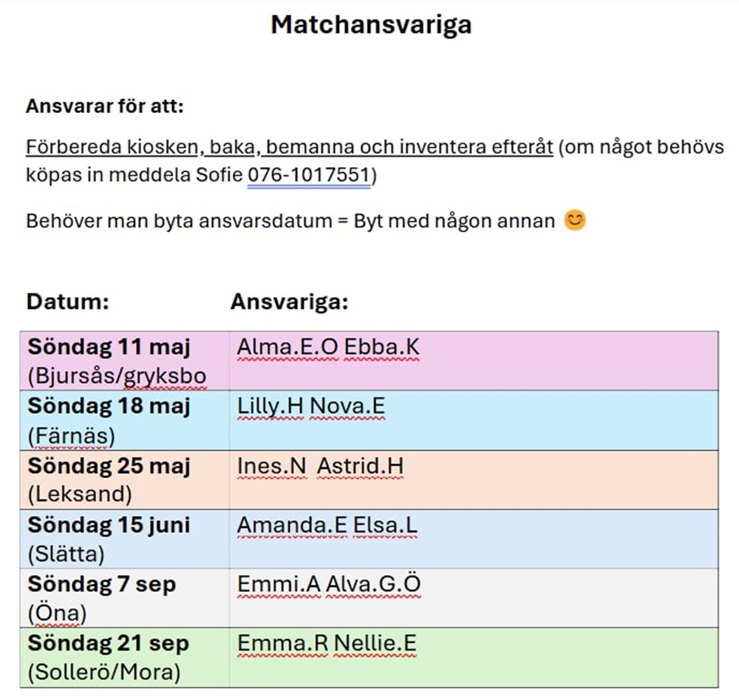The height and width of the screenshot is (700, 739).
Task: Click the smiley emoji after 'någon annan'
Action: point(574,220)
